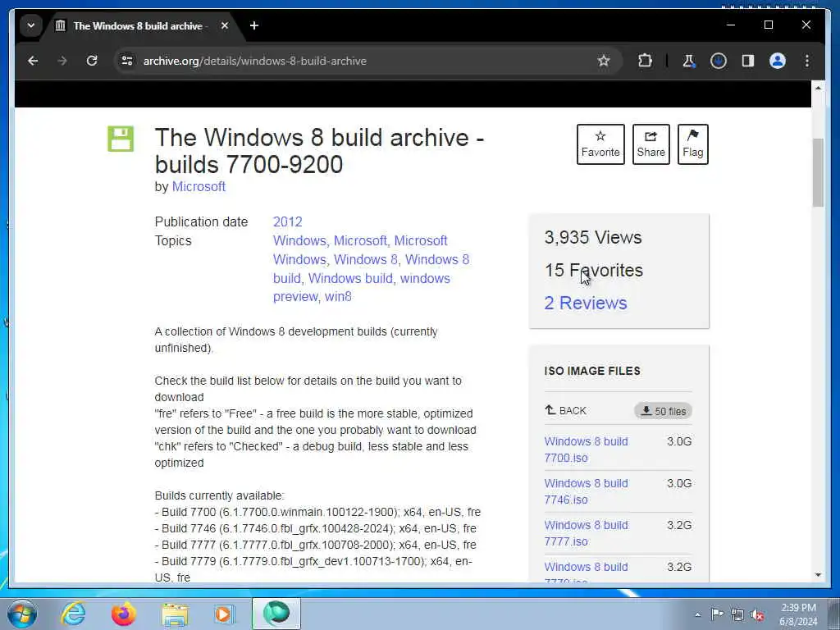Viewport: 840px width, 630px height.
Task: Click the browser forward arrow
Action: point(62,61)
